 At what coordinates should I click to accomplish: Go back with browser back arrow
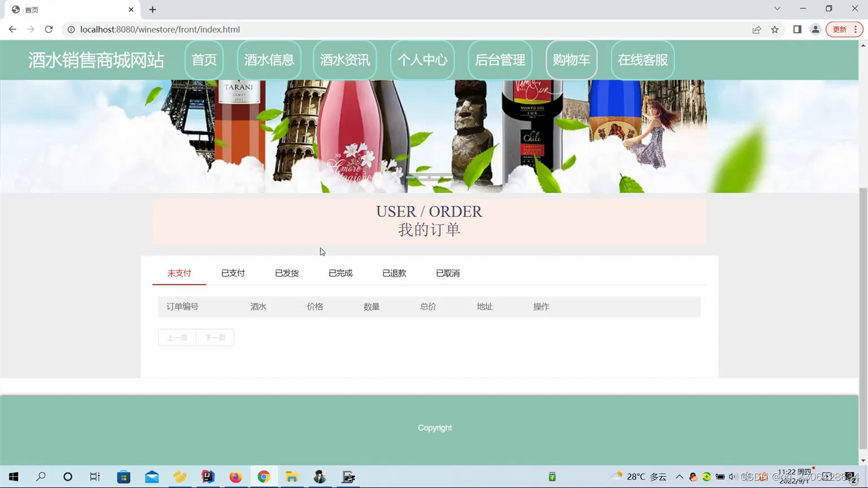coord(12,29)
